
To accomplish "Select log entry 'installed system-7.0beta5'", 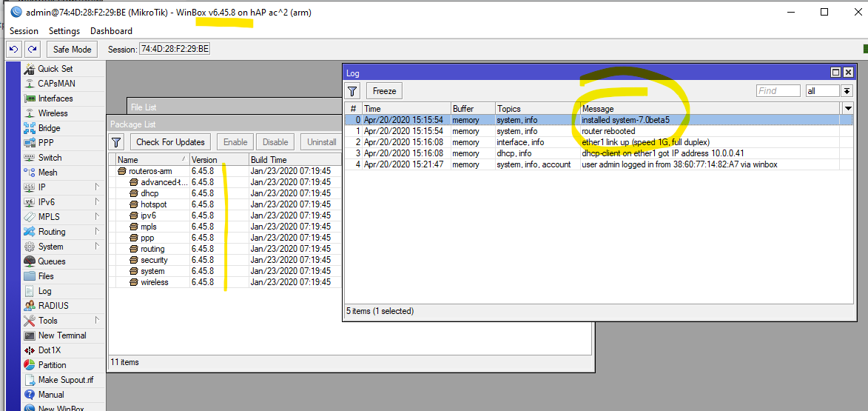I will click(x=599, y=120).
